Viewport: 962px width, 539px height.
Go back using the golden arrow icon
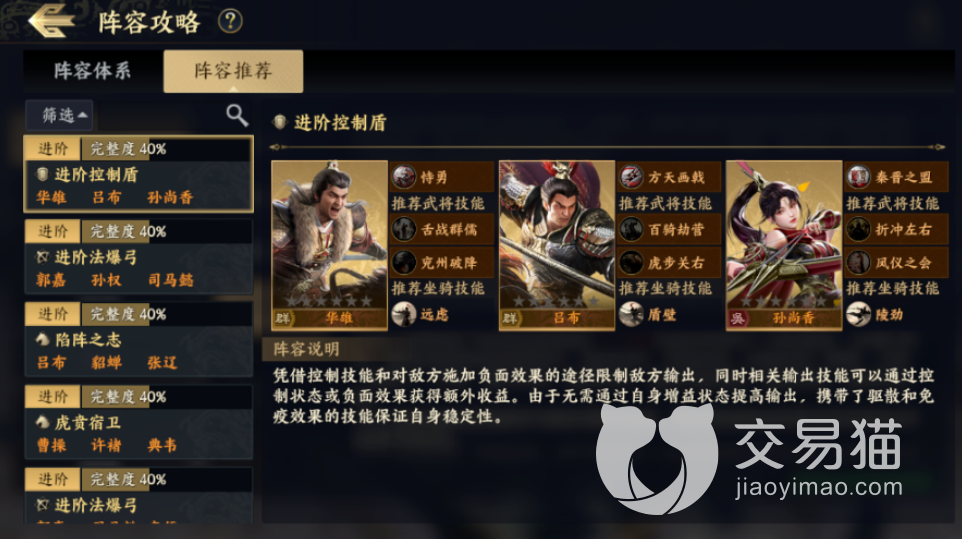click(52, 21)
